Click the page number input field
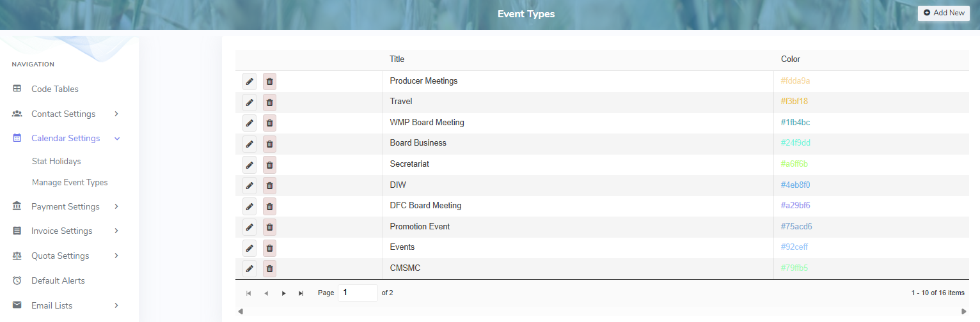This screenshot has width=980, height=322. pyautogui.click(x=357, y=293)
